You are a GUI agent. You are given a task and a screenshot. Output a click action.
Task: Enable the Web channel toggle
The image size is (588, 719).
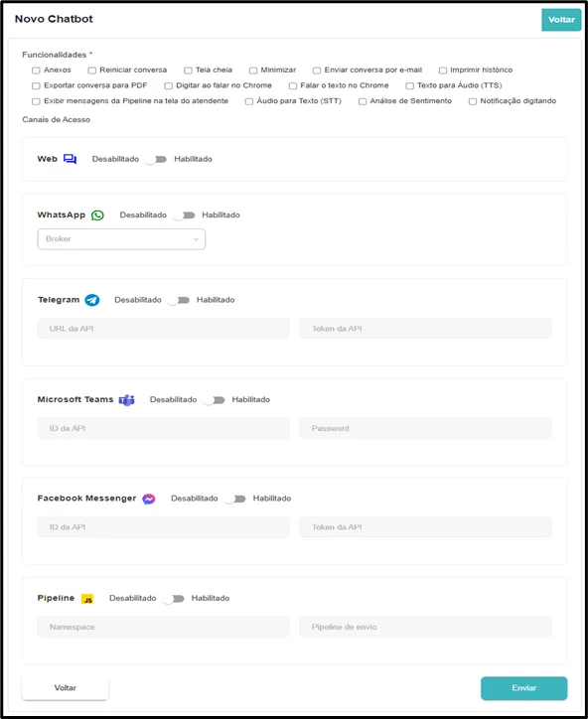[156, 160]
